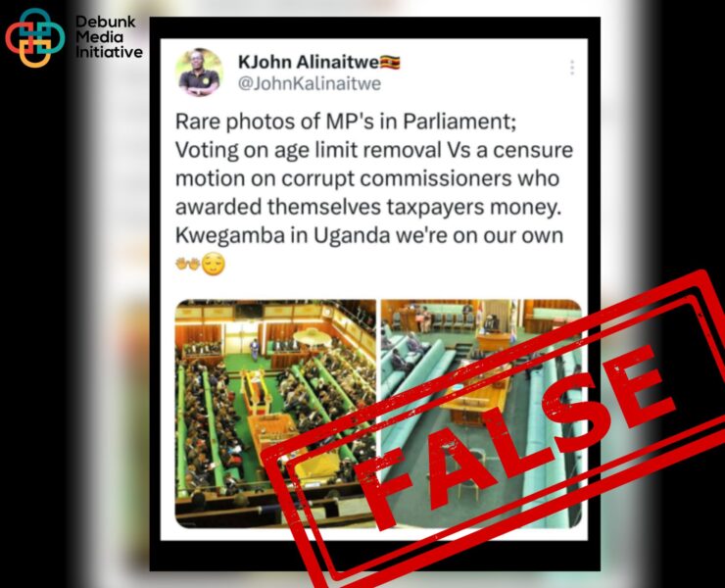Viewport: 725px width, 588px height.
Task: Open the @JohnKalinaitwe handle link
Action: [310, 83]
